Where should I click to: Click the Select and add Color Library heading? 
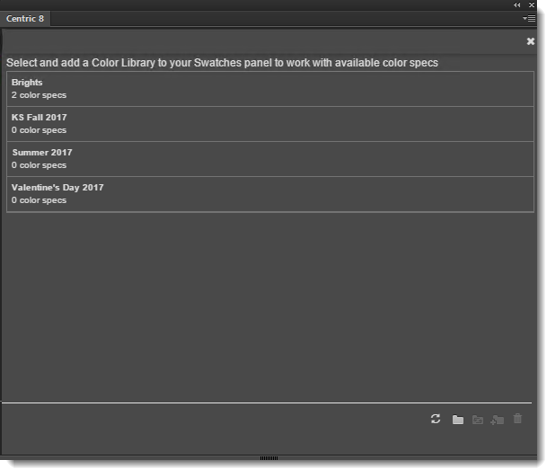222,63
